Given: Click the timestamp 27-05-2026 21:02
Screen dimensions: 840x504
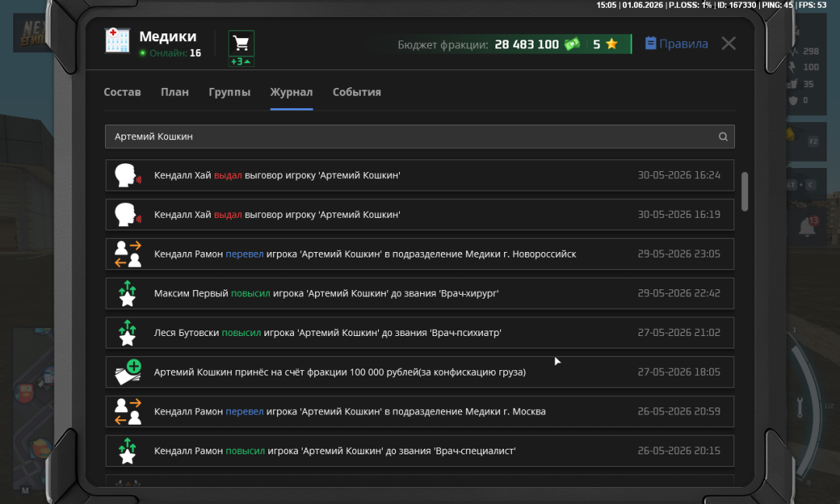Looking at the screenshot, I should [x=679, y=333].
